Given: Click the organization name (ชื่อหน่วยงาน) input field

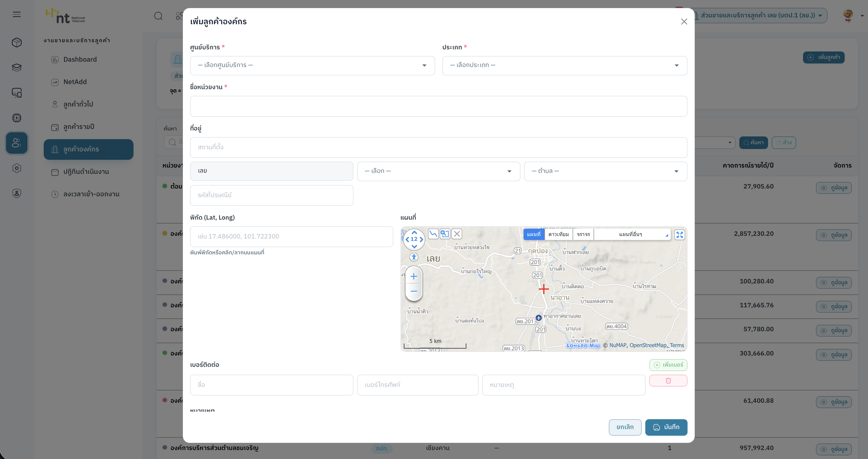Looking at the screenshot, I should pos(438,106).
